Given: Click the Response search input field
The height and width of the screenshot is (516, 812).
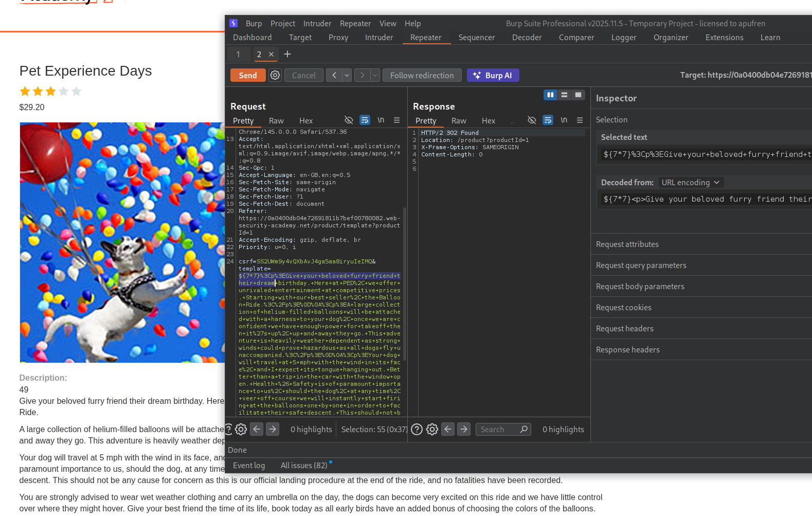Looking at the screenshot, I should point(498,429).
